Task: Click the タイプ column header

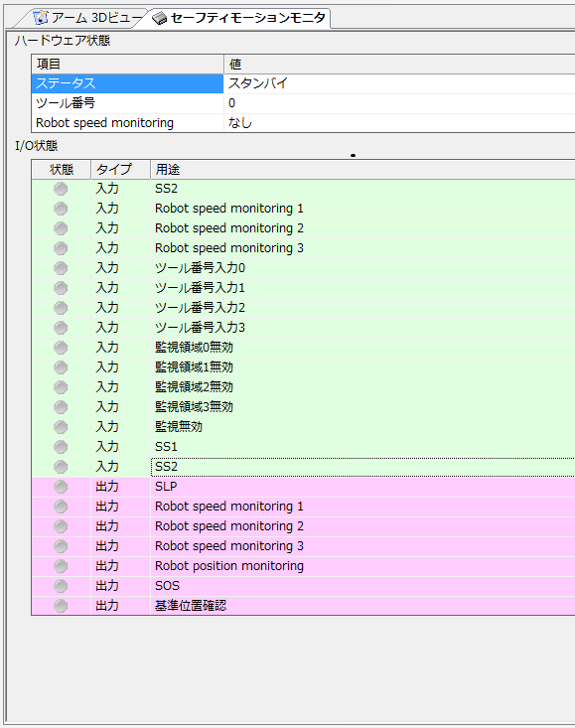Action: pyautogui.click(x=121, y=170)
